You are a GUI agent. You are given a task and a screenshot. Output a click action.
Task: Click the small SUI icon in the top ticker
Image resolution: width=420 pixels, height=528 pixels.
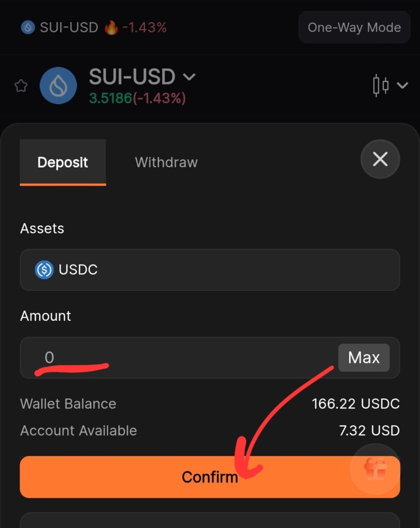pos(27,27)
